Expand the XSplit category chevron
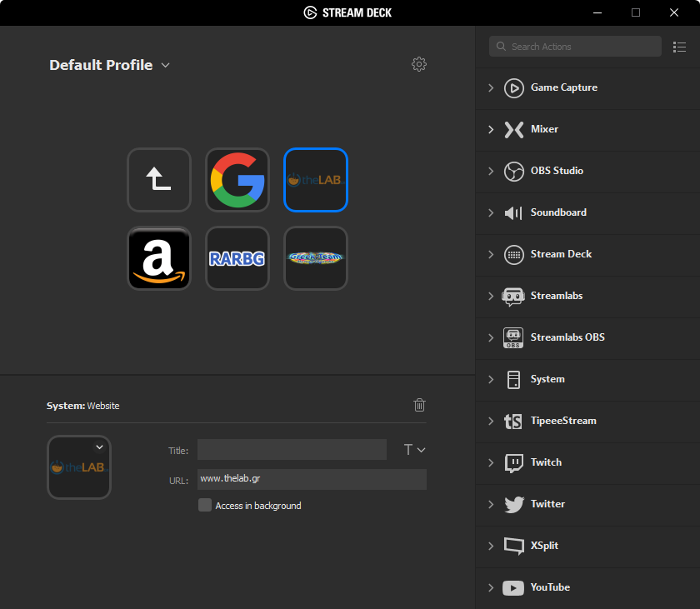 [491, 546]
